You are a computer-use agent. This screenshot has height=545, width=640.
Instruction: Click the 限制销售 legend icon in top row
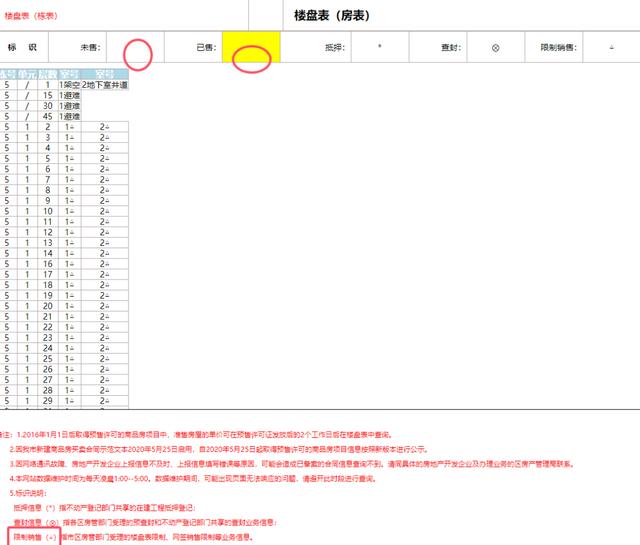pos(611,47)
